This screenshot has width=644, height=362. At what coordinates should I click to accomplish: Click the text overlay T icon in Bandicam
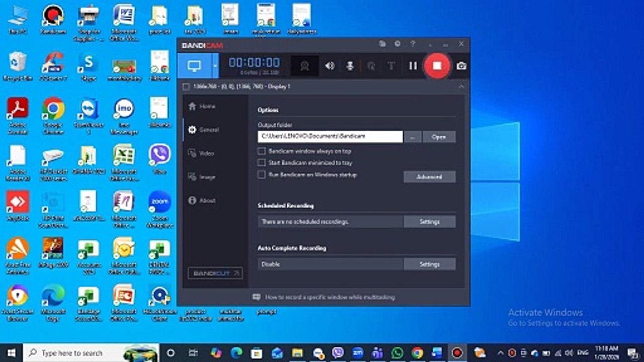pyautogui.click(x=391, y=66)
